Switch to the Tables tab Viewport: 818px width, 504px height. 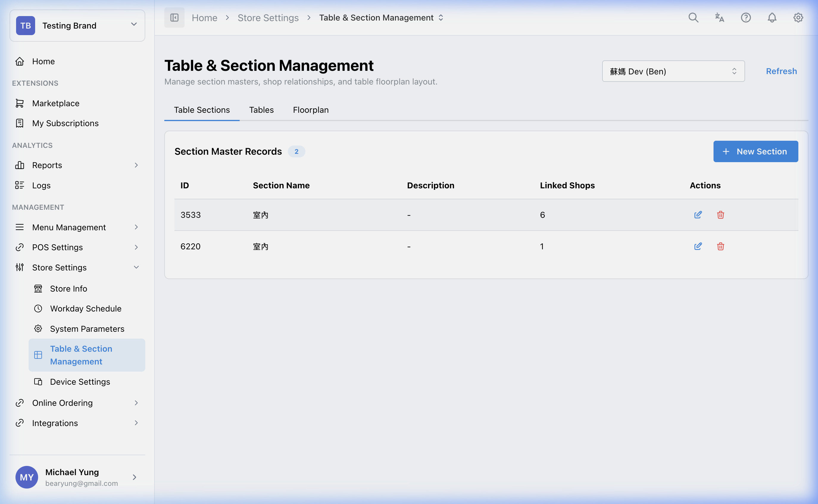click(261, 110)
